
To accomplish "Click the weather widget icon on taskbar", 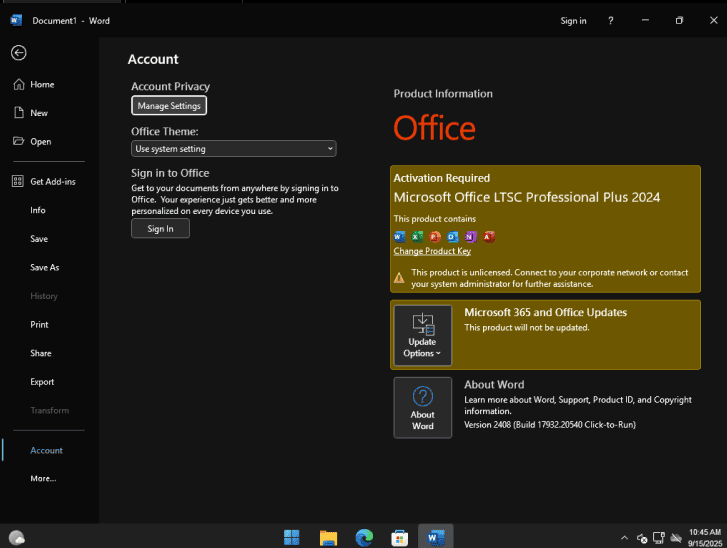I will (17, 538).
